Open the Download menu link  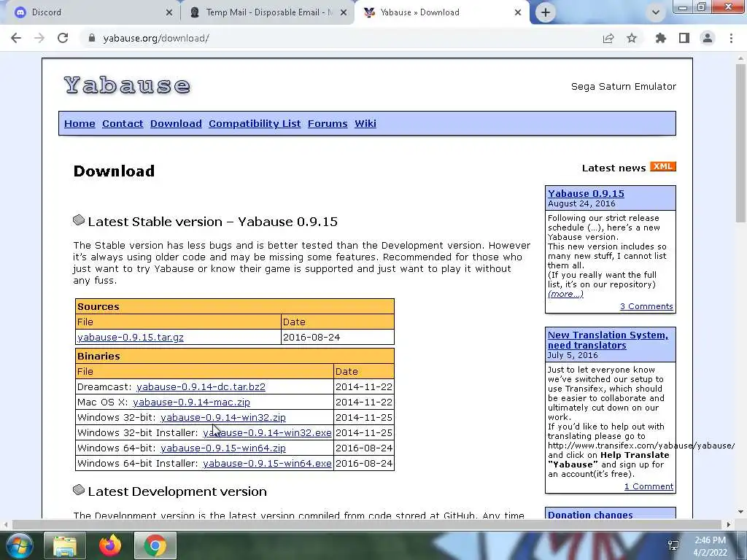click(x=176, y=123)
